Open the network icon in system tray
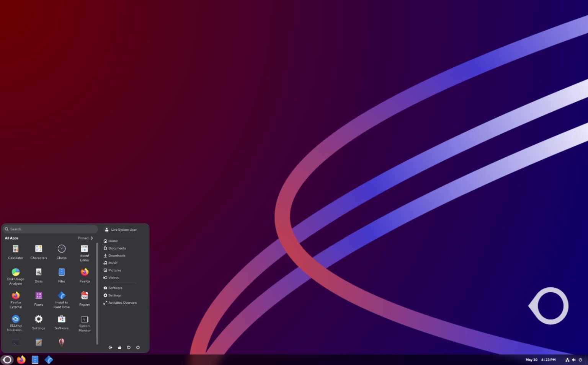The height and width of the screenshot is (365, 588). coord(567,360)
